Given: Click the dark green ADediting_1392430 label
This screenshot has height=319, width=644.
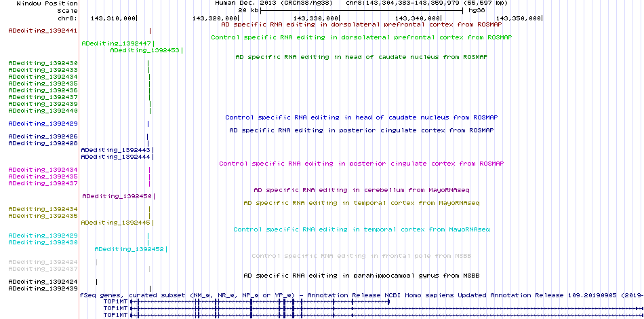Looking at the screenshot, I should pyautogui.click(x=43, y=63).
